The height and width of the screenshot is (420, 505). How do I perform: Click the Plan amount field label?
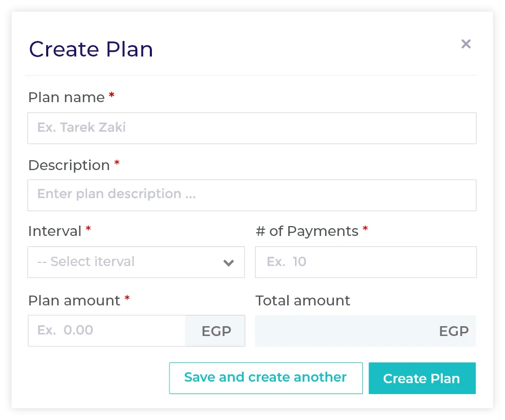tap(74, 301)
